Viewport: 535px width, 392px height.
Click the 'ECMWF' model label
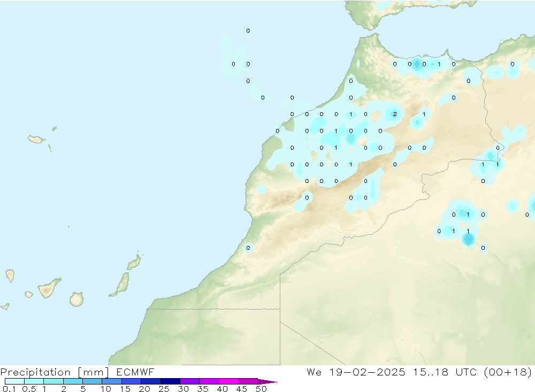(135, 372)
